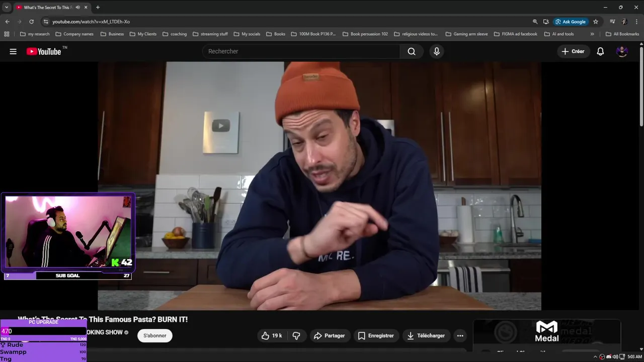Save the video with Enregistrer
644x362 pixels.
376,335
